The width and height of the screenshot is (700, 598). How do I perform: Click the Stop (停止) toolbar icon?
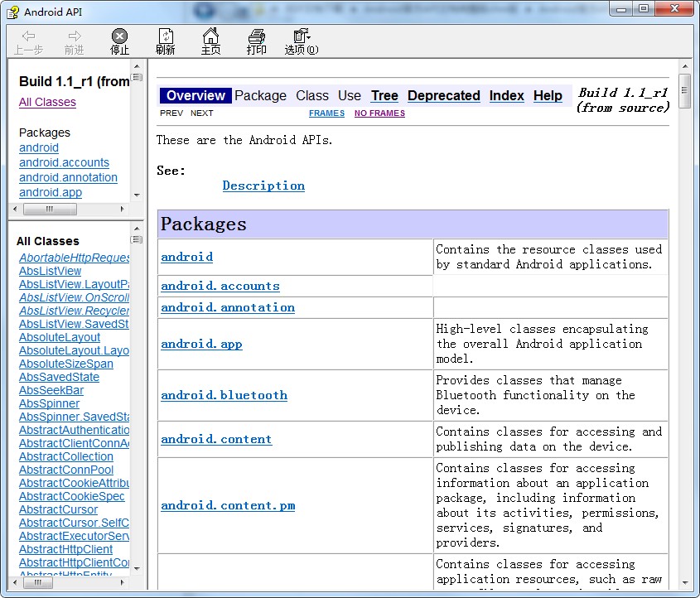120,36
